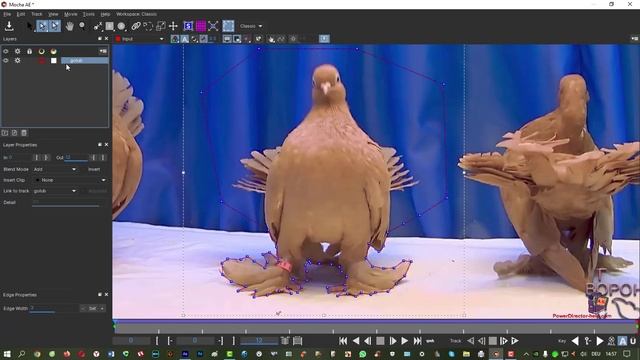Select the Circle shape tool
Image resolution: width=640 pixels, height=360 pixels.
coord(121,26)
